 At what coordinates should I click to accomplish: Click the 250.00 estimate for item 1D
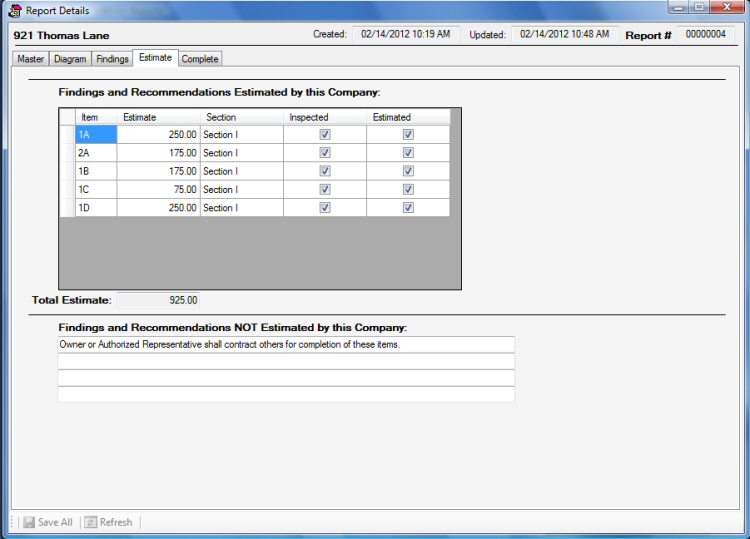pyautogui.click(x=158, y=208)
